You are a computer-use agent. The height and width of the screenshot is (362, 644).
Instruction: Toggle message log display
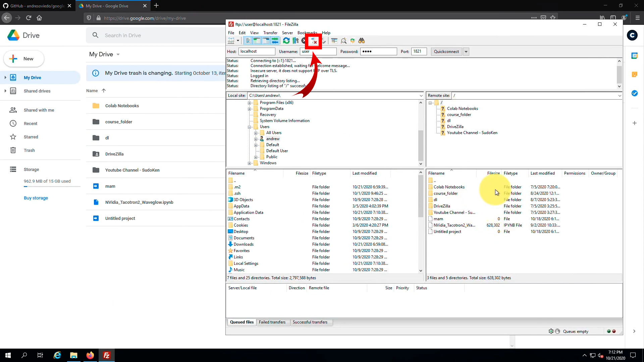[248, 41]
